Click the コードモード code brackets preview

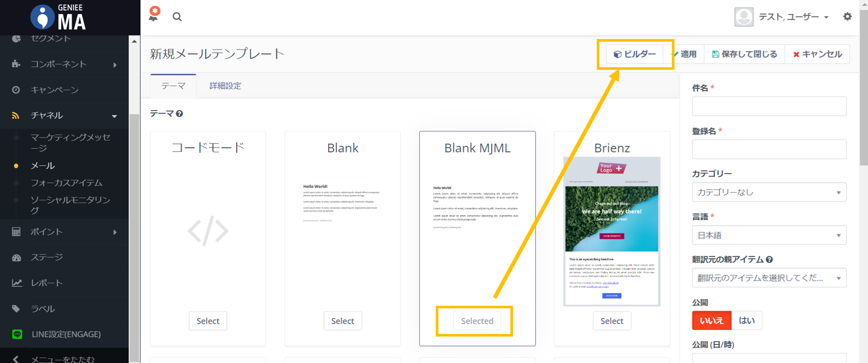(x=208, y=231)
